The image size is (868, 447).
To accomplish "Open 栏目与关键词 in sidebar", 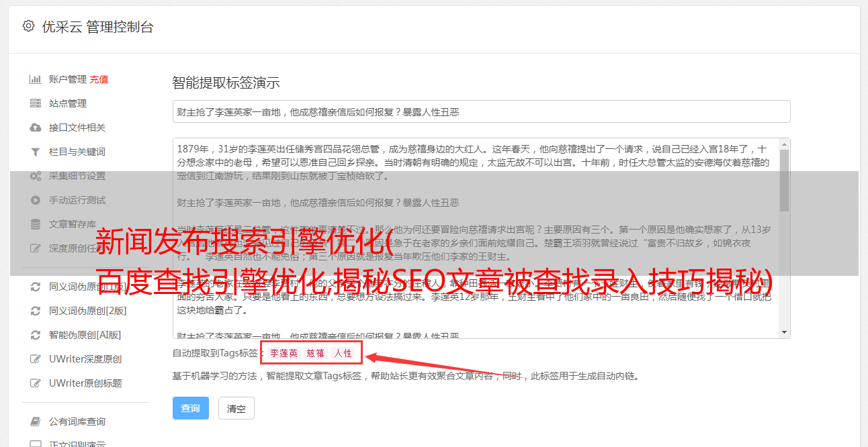I will [x=77, y=152].
